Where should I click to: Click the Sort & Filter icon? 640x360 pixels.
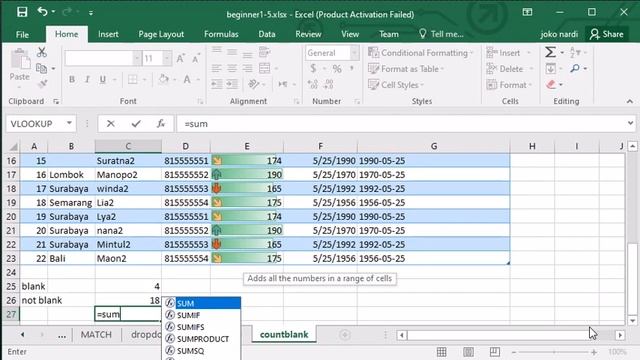[x=575, y=52]
